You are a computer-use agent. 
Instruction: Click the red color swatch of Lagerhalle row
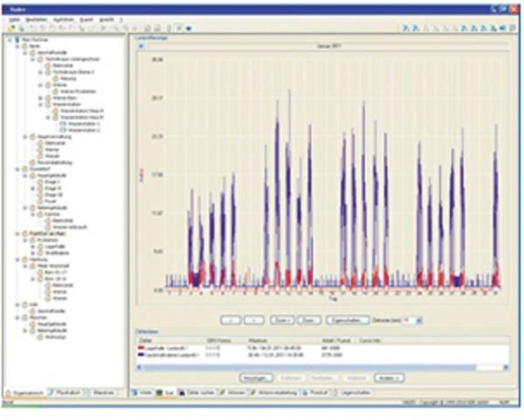[x=141, y=348]
